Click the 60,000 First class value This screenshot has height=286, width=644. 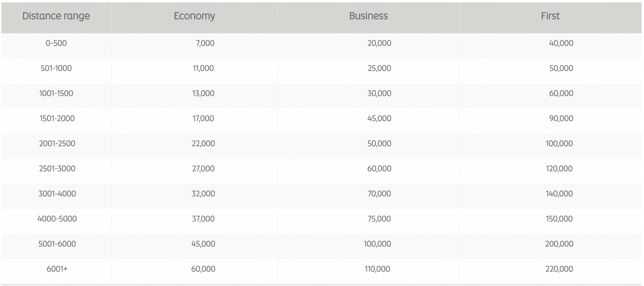point(561,93)
